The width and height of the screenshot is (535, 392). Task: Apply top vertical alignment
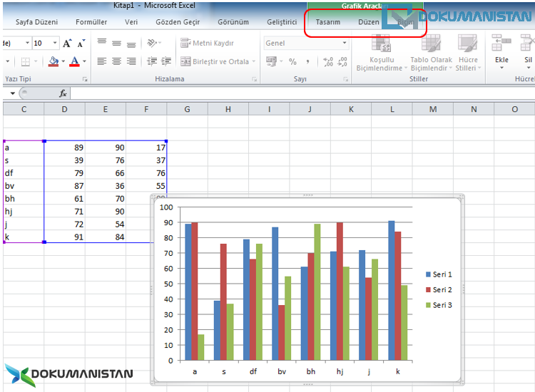point(102,41)
